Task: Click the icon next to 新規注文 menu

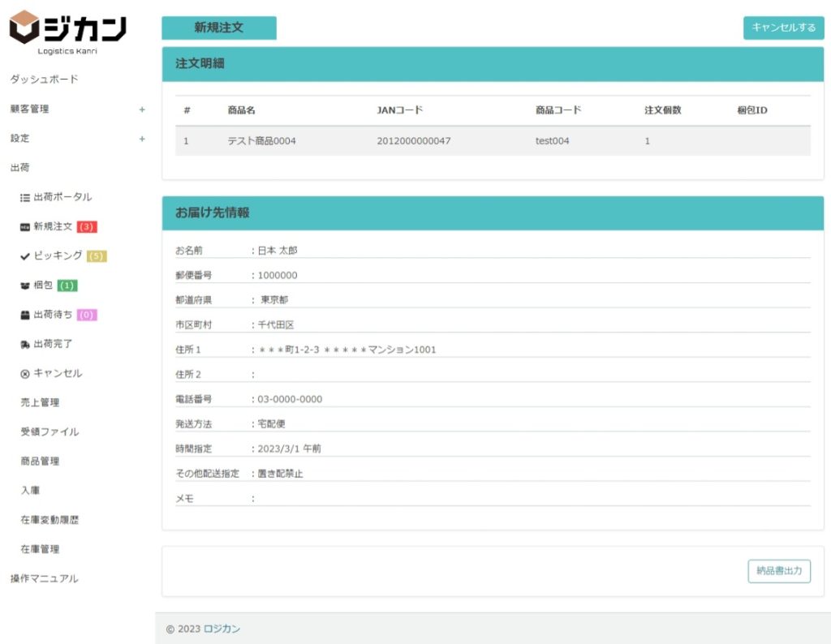Action: click(x=25, y=227)
